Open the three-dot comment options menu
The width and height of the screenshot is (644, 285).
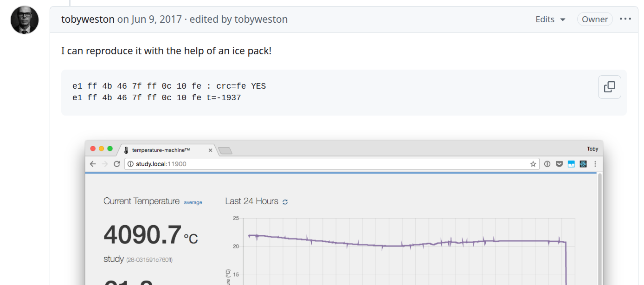coord(625,19)
